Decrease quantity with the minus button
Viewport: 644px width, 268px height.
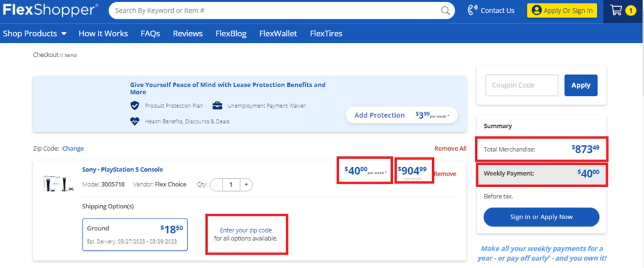217,185
